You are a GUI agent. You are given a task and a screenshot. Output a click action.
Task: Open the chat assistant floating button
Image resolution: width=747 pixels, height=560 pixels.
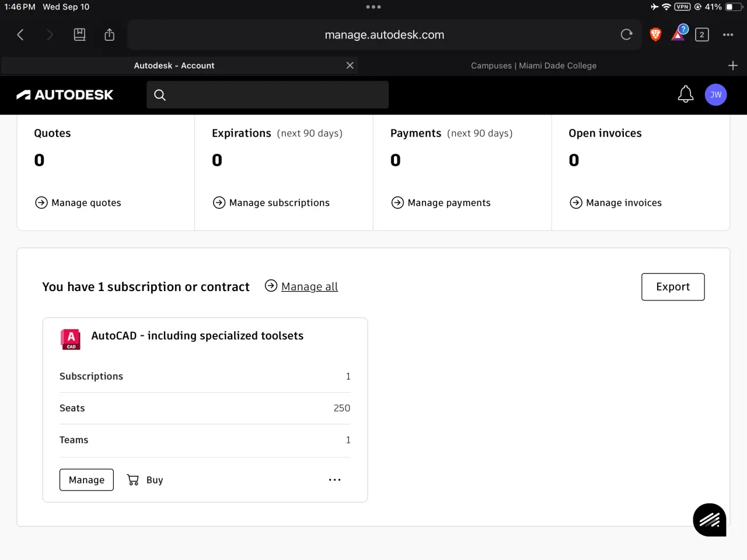[x=710, y=520]
